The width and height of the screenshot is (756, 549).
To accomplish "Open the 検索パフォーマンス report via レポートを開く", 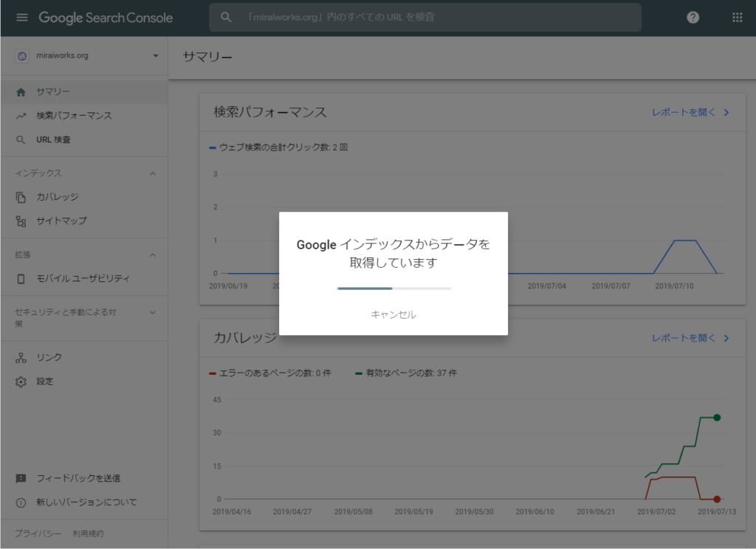I will pyautogui.click(x=690, y=112).
